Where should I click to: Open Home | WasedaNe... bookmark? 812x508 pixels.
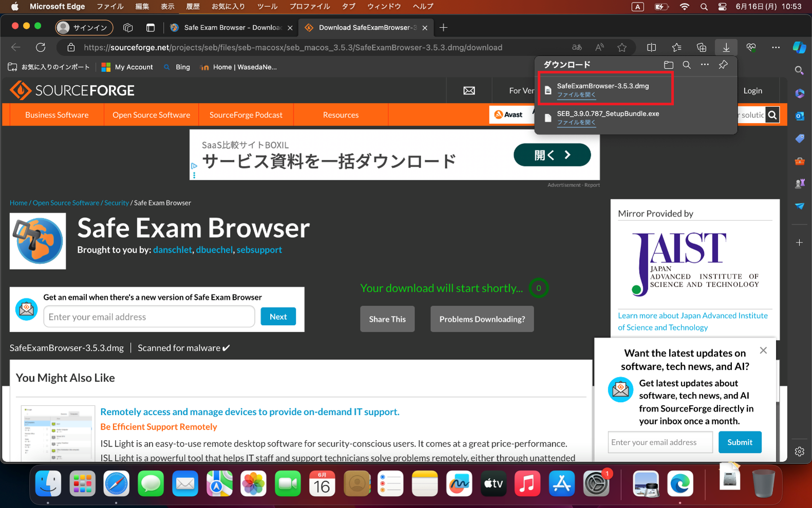pos(238,67)
